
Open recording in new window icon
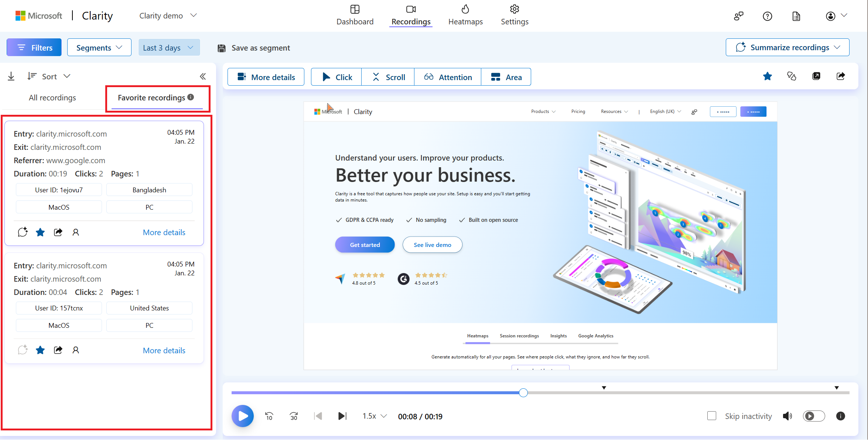[x=816, y=76]
